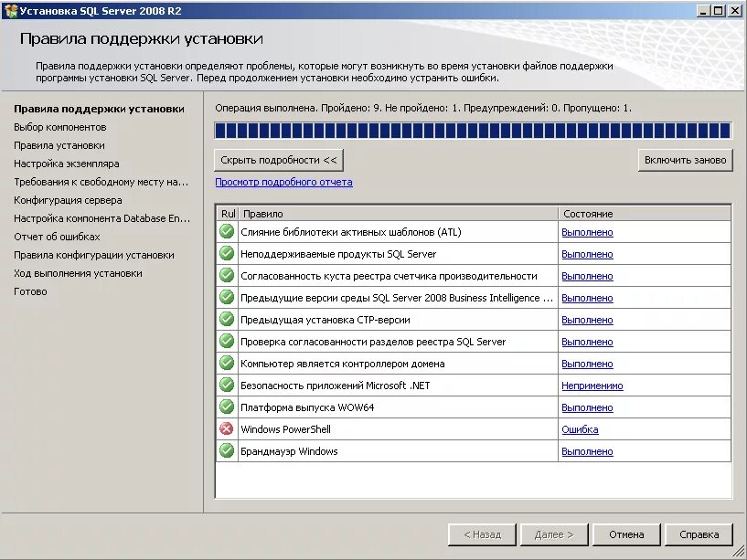
Task: Select Брандмауэр Windows rule text
Action: coord(289,451)
